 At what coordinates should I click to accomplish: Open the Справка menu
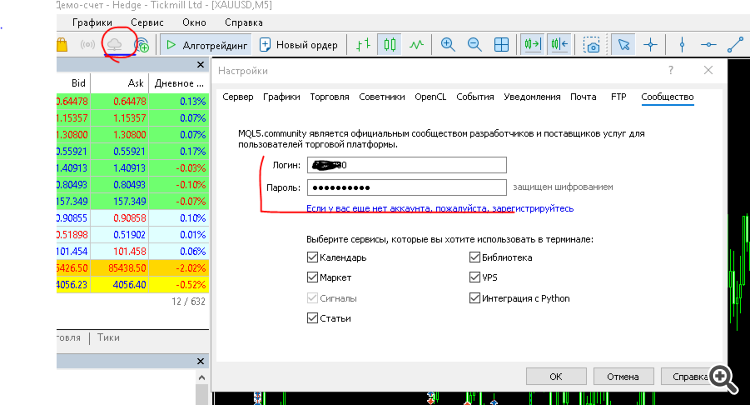[243, 22]
